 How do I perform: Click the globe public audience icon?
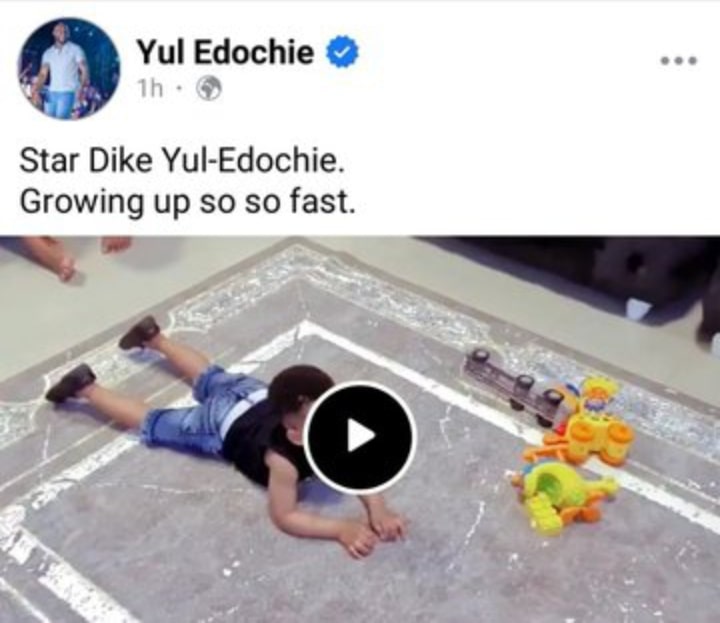tap(209, 89)
